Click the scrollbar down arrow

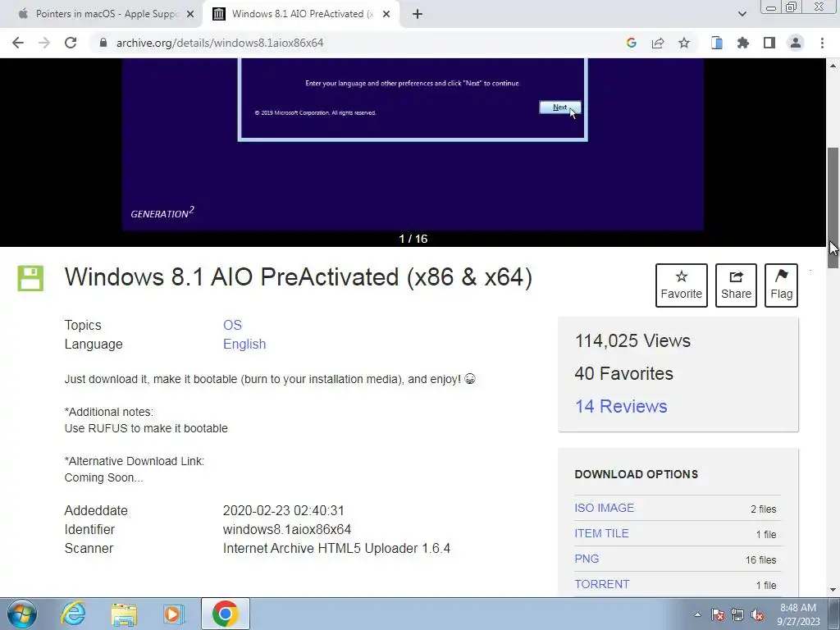click(833, 590)
